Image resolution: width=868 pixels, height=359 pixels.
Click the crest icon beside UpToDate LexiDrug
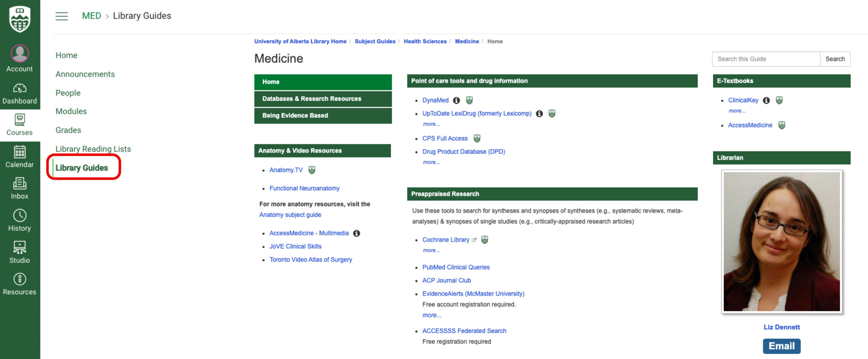[552, 113]
